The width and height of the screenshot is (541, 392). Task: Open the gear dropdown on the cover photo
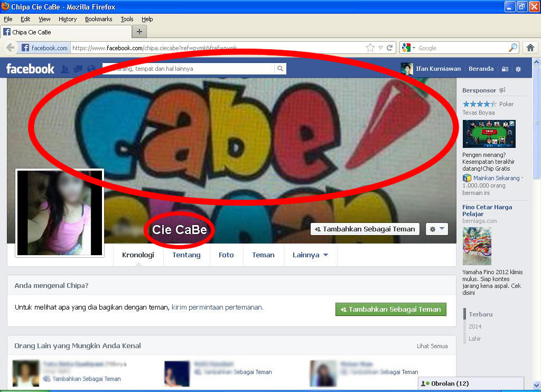(437, 229)
